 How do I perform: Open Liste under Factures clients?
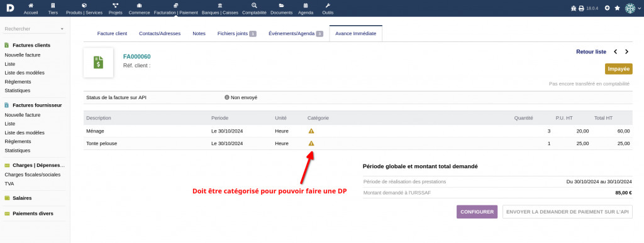(10, 64)
